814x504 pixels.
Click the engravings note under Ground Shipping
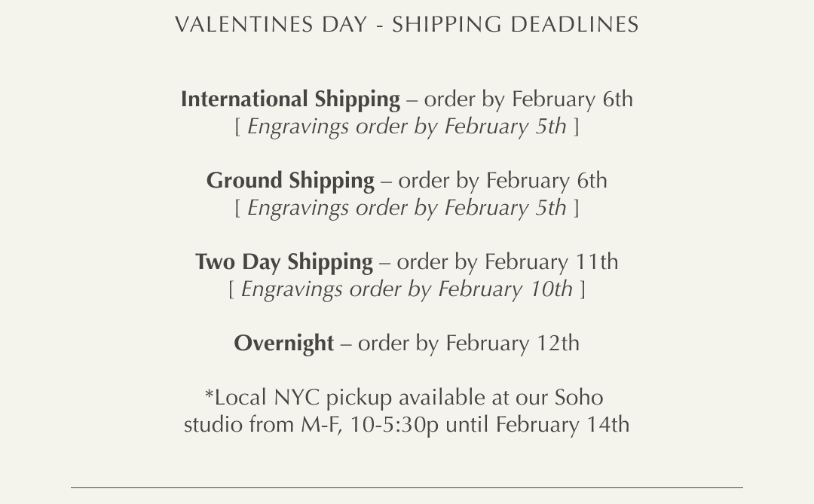tap(407, 208)
